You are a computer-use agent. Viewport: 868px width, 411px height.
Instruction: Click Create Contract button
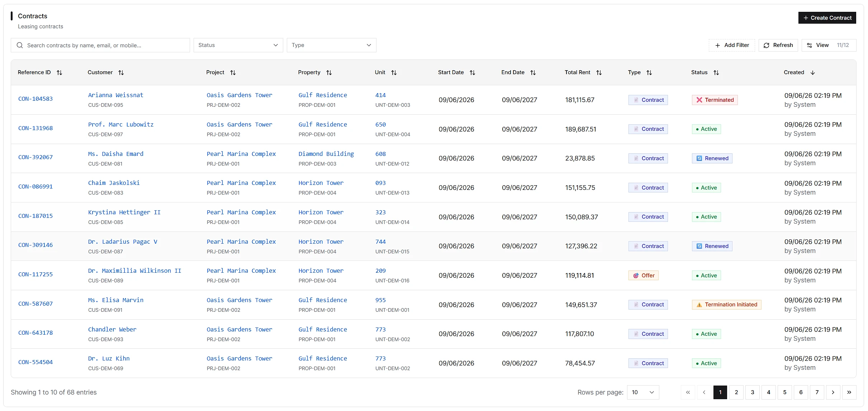827,18
